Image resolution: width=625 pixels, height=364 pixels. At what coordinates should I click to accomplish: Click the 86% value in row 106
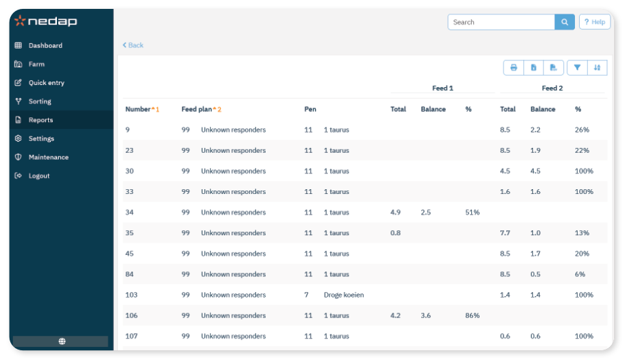tap(472, 315)
